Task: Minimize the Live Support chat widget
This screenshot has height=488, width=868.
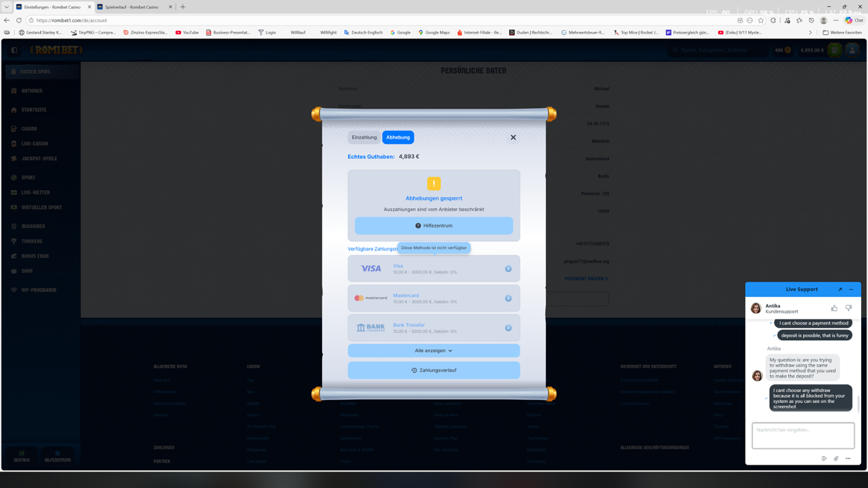Action: (x=851, y=289)
